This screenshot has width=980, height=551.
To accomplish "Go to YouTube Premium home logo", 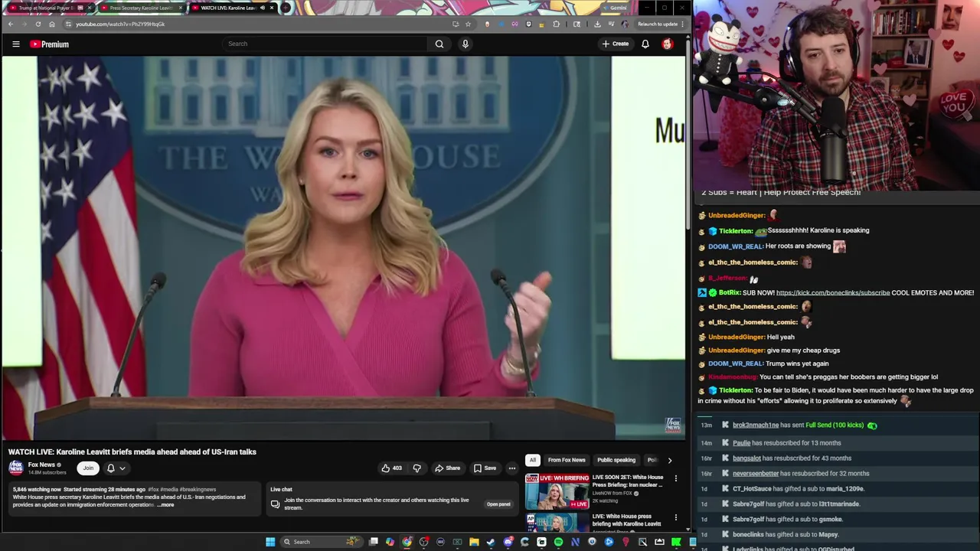I will (x=50, y=44).
